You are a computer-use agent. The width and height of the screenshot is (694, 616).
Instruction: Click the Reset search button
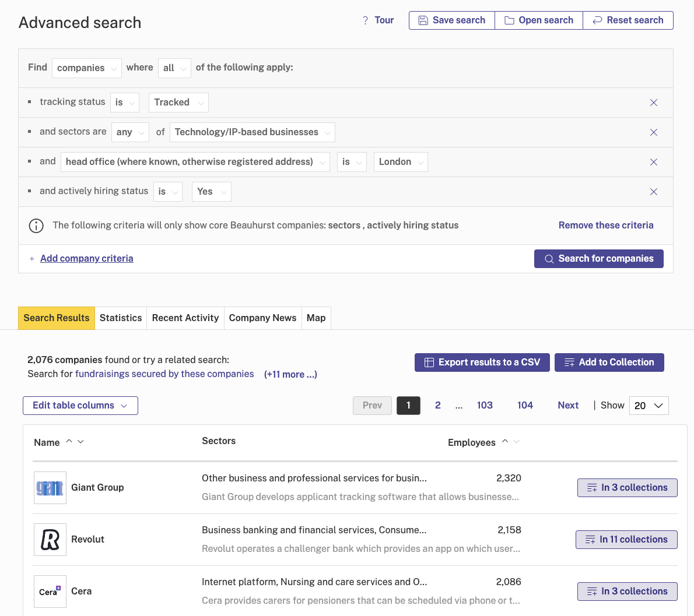click(x=628, y=20)
